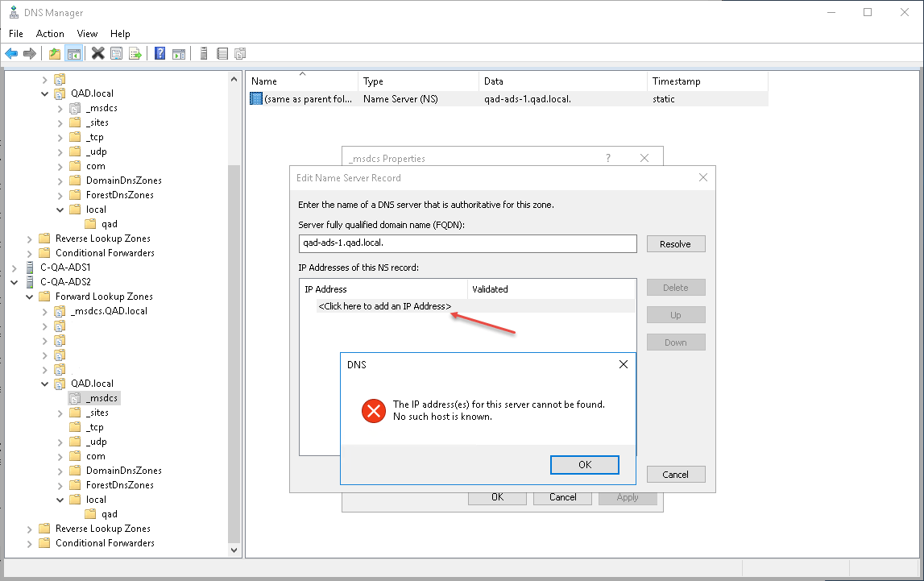Toggle the Show/Hide Console Tree toolbar icon

(73, 54)
